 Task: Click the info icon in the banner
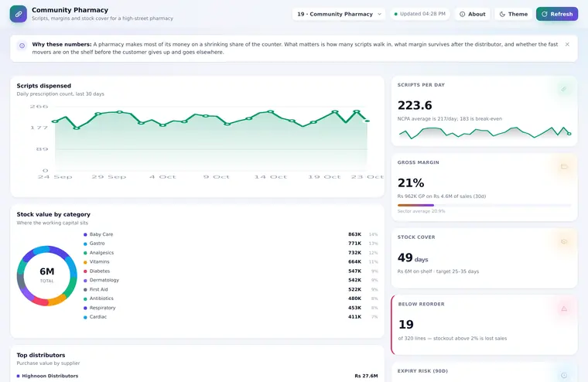[22, 46]
